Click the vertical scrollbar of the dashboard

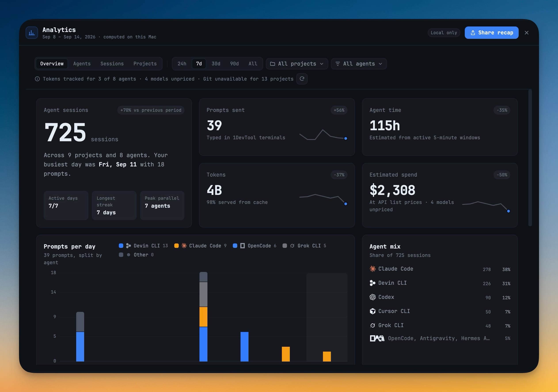click(530, 158)
